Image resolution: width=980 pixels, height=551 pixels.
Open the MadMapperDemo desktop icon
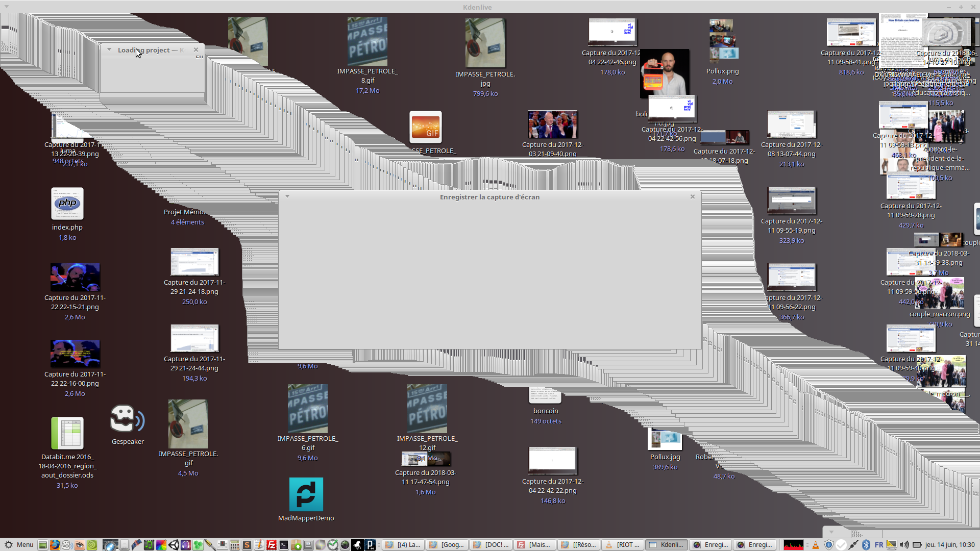click(306, 494)
